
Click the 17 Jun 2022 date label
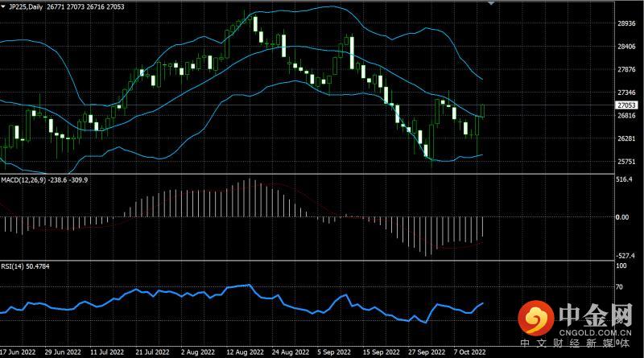(x=18, y=352)
